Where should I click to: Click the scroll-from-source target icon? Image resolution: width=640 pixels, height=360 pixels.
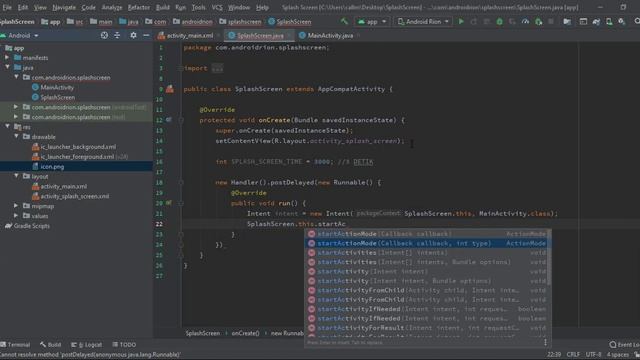[104, 36]
